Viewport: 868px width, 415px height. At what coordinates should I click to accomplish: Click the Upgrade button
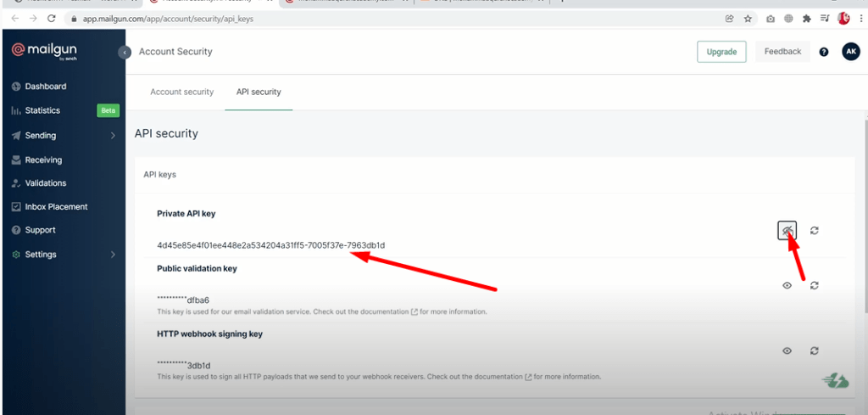click(x=721, y=52)
